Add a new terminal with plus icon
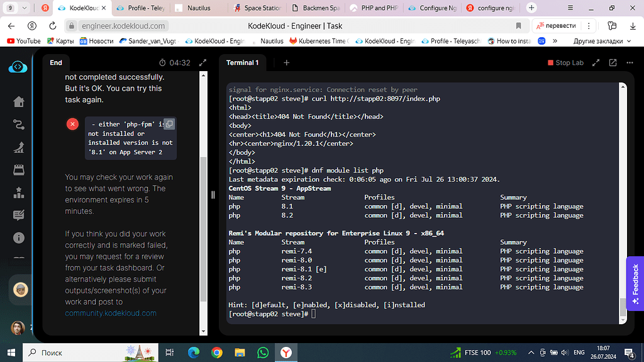The image size is (644, 362). pos(286,62)
